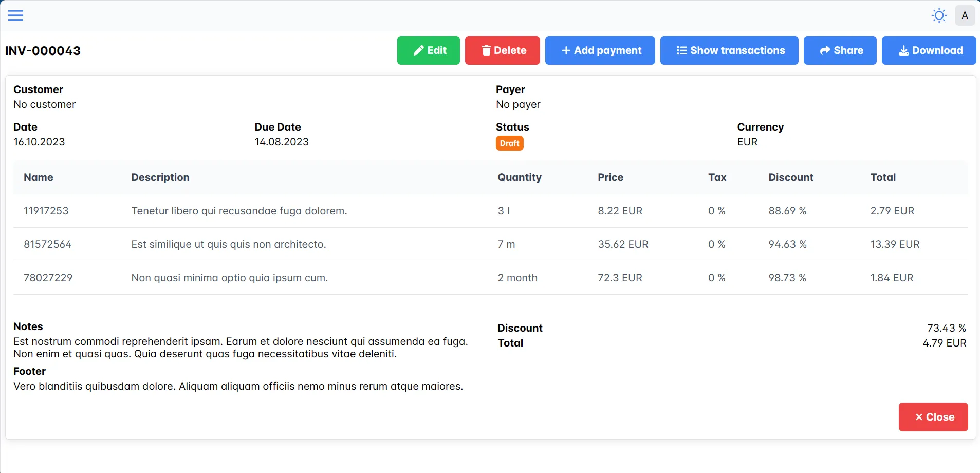This screenshot has width=980, height=473.
Task: Click the list icon on Show transactions
Action: coord(682,50)
